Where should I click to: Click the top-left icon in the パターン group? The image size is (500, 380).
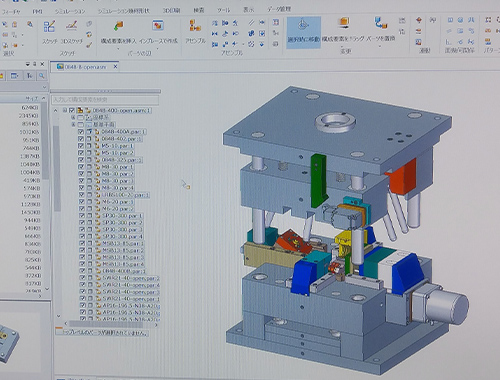pos(488,20)
